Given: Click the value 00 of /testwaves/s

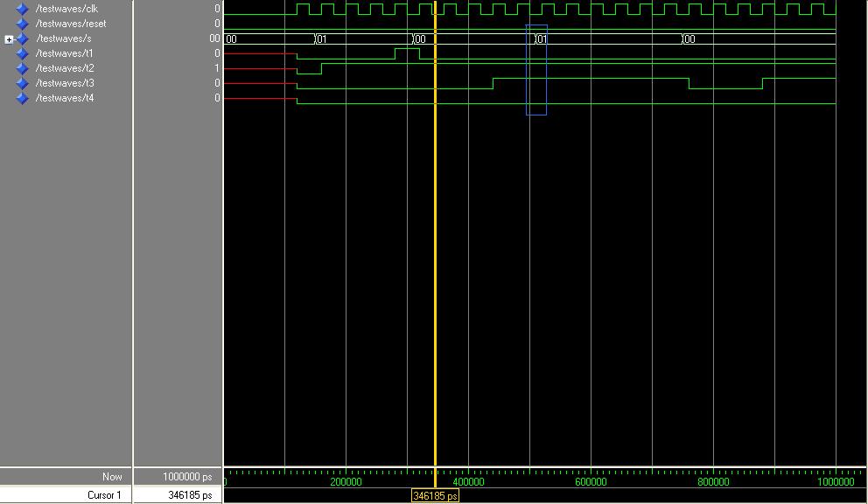Looking at the screenshot, I should pos(214,38).
